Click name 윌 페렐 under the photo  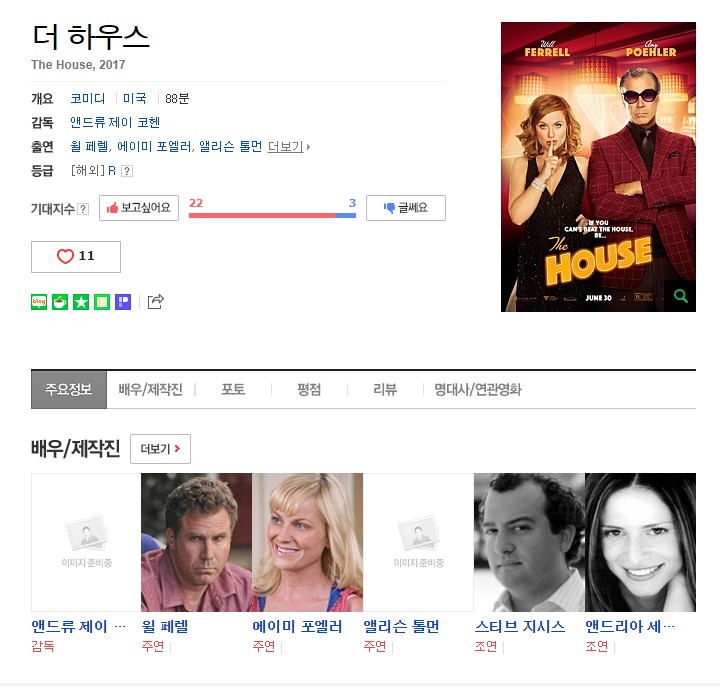click(165, 626)
